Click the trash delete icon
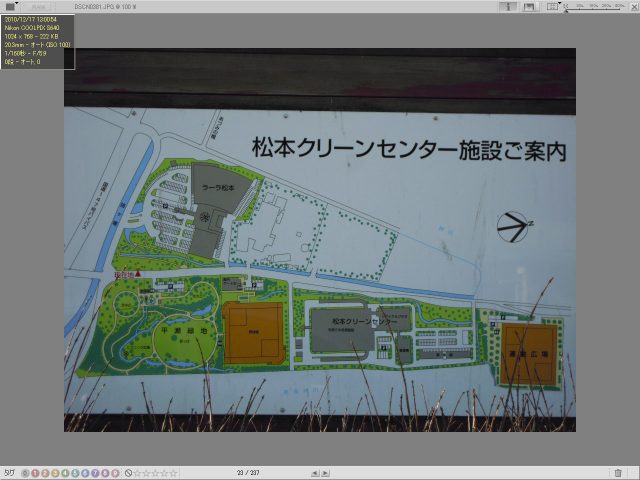 click(x=618, y=473)
